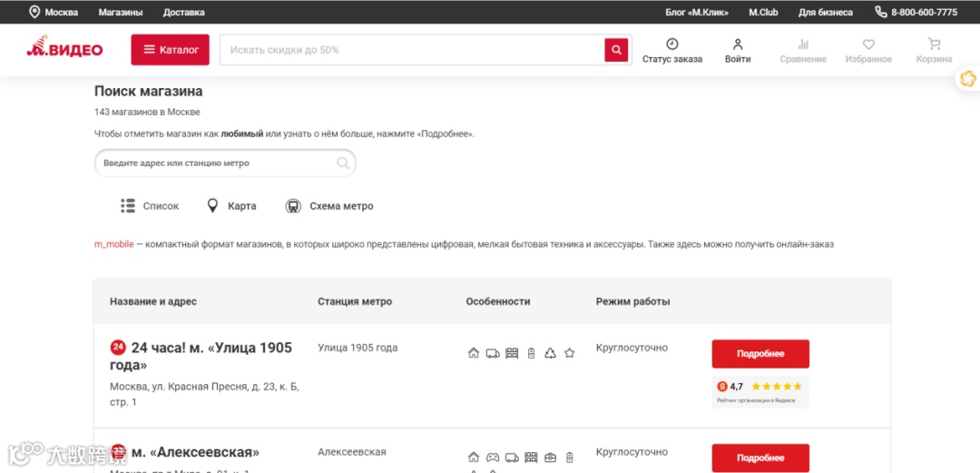
Task: Open the m_mobile link
Action: pos(113,244)
